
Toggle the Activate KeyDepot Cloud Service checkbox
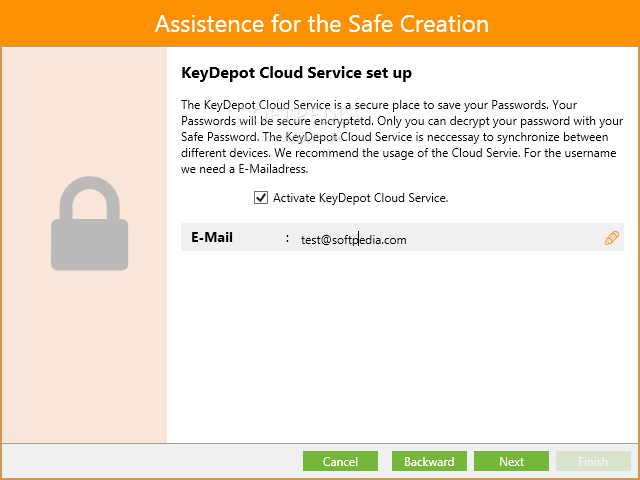coord(261,198)
